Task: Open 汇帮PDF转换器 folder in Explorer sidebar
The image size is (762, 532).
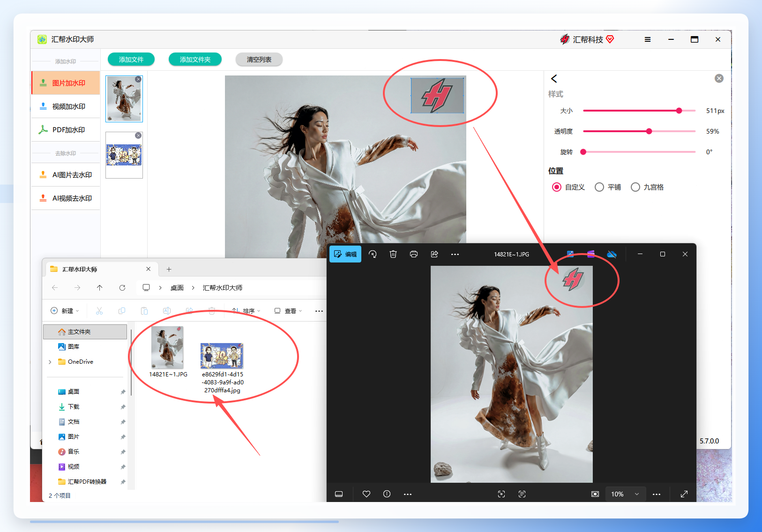Action: [82, 482]
